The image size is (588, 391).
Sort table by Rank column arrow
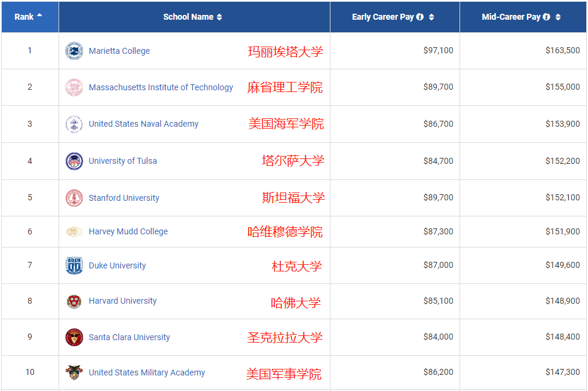[39, 16]
